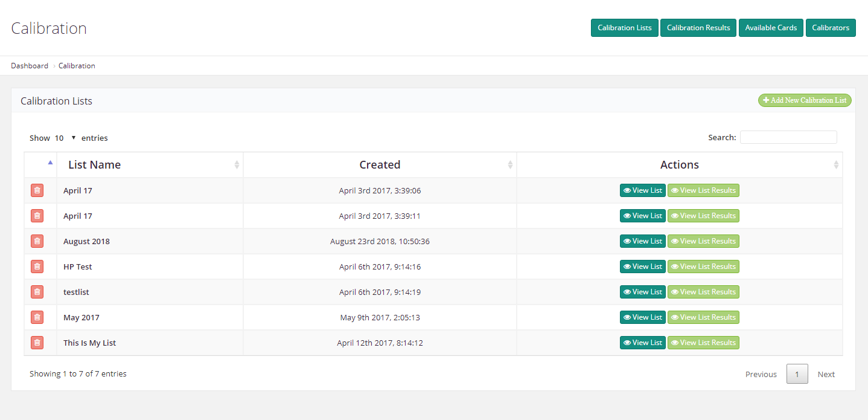The height and width of the screenshot is (420, 868).
Task: Delete the August 2018 list via trash icon
Action: click(37, 241)
